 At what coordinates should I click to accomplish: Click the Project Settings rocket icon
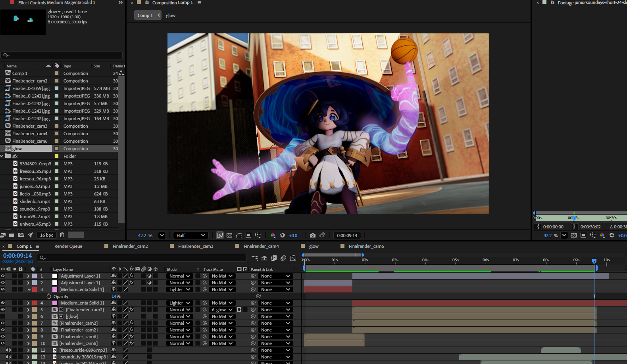click(30, 235)
